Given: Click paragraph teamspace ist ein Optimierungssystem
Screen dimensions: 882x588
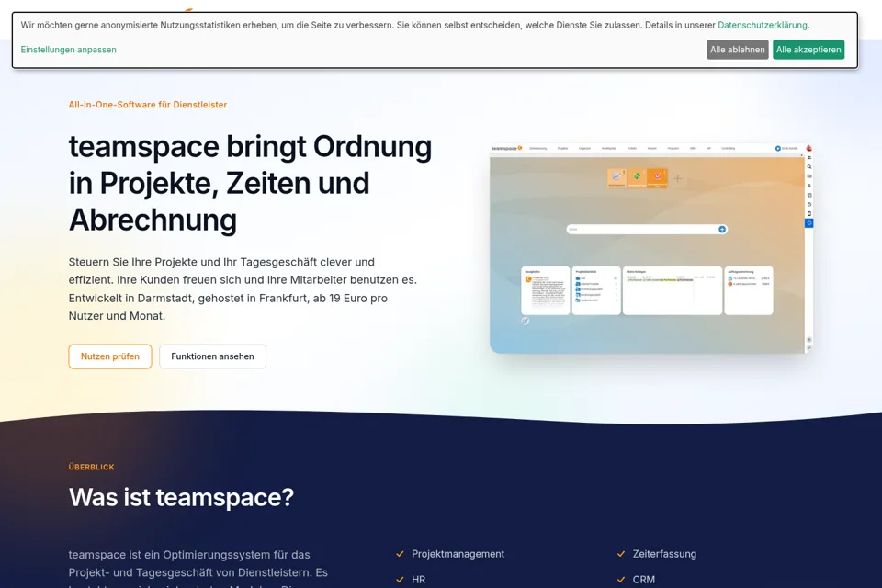Looking at the screenshot, I should click(198, 569).
